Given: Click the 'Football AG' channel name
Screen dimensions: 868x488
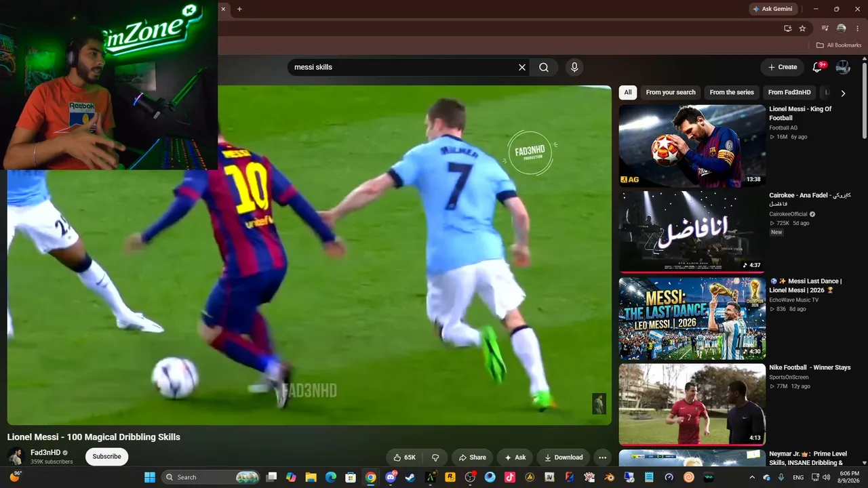Looking at the screenshot, I should 783,128.
